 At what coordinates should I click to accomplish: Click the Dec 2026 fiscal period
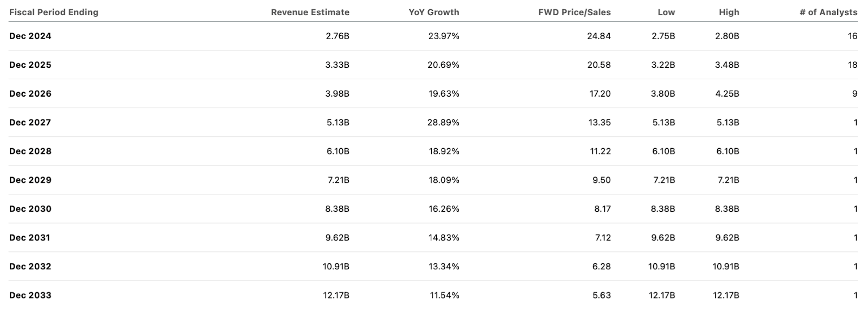pos(30,93)
